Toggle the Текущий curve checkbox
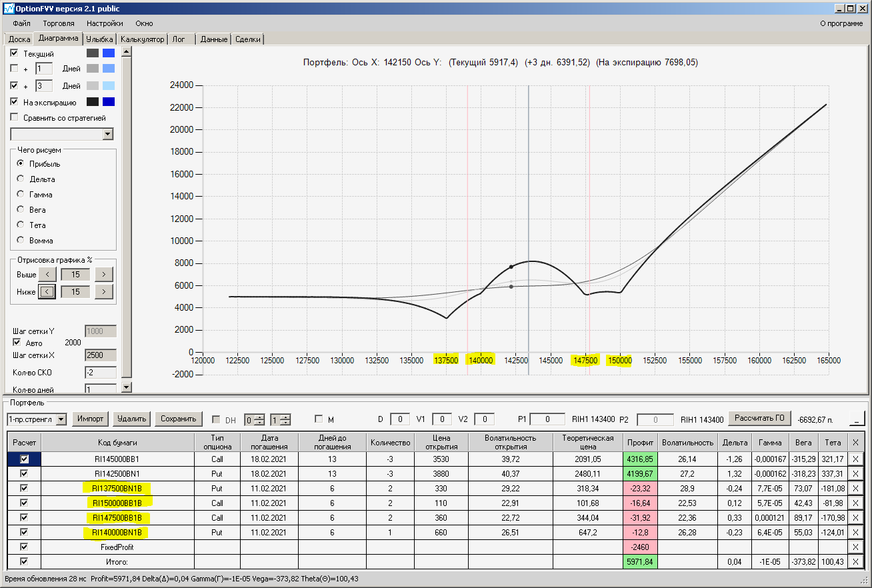This screenshot has height=588, width=872. 15,53
